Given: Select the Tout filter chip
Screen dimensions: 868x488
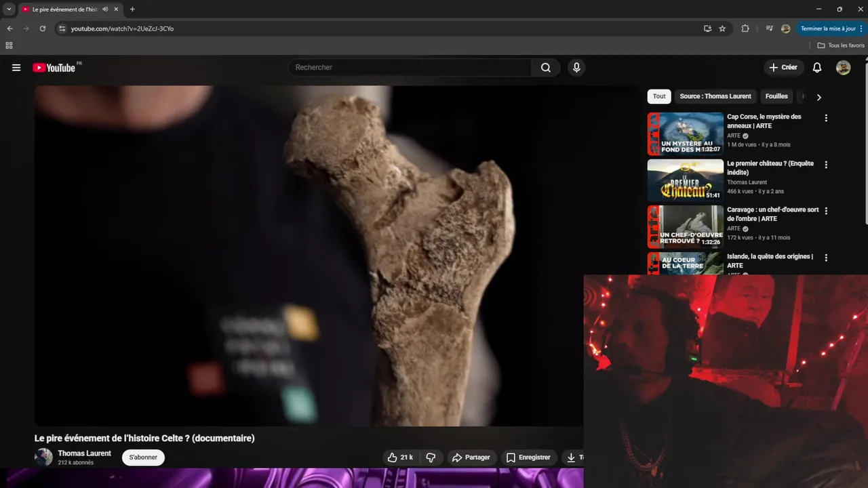Looking at the screenshot, I should 659,96.
